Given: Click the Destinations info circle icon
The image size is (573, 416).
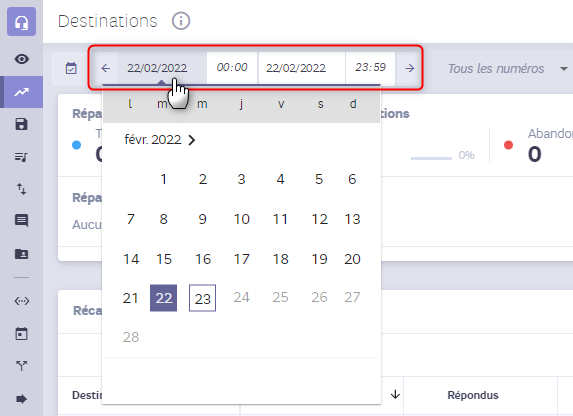Looking at the screenshot, I should tap(181, 21).
